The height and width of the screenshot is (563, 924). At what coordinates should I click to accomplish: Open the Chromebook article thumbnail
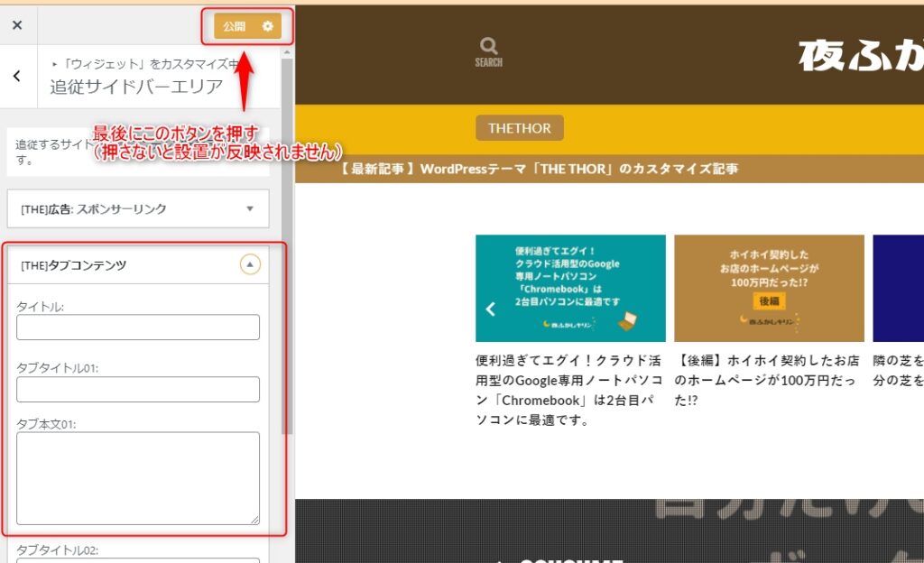tap(570, 288)
